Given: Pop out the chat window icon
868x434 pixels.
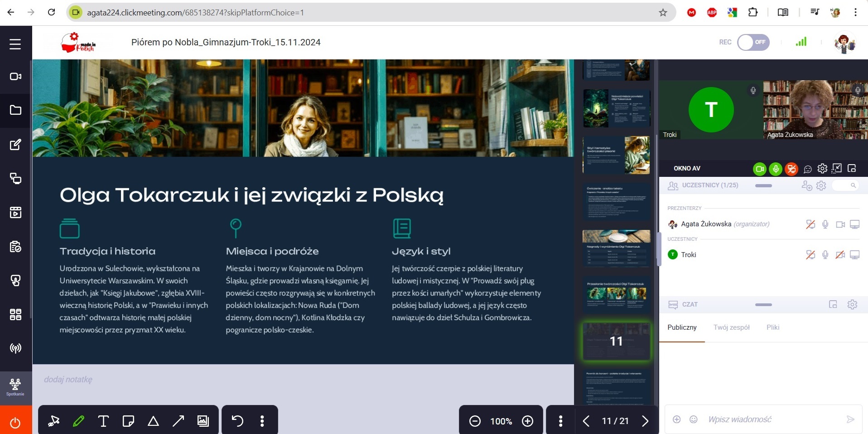Looking at the screenshot, I should point(833,304).
